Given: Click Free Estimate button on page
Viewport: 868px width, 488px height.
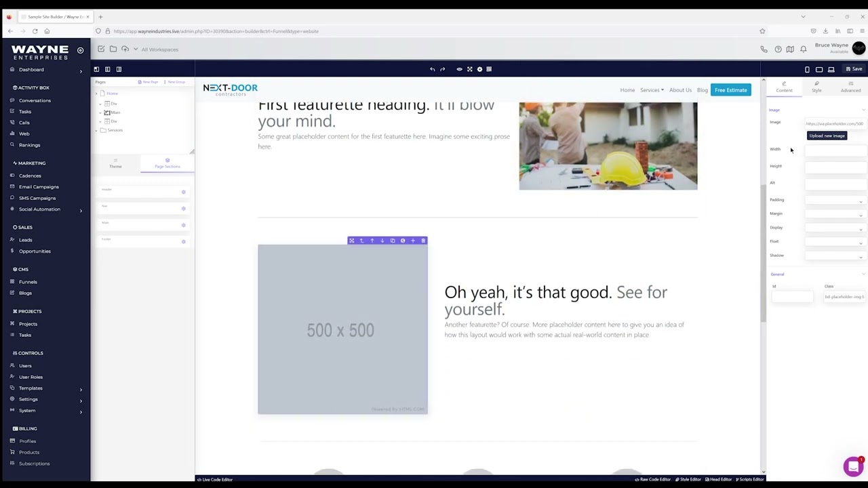Looking at the screenshot, I should point(730,90).
